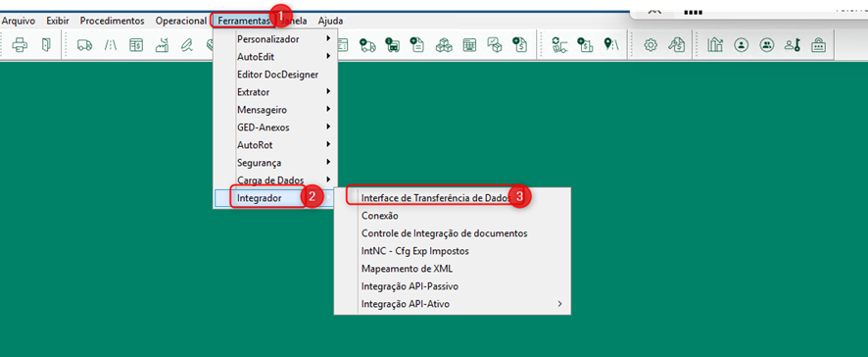The image size is (868, 357).
Task: Open the settings gear icon
Action: 651,45
